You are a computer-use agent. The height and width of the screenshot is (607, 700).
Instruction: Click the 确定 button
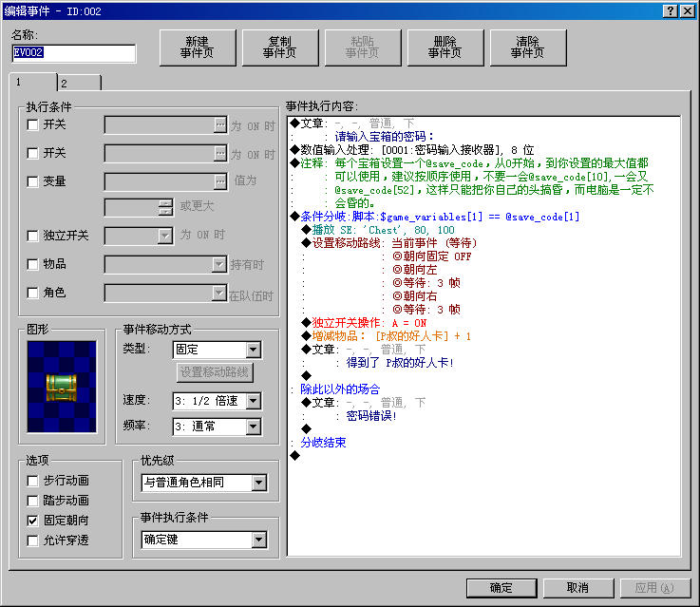[x=501, y=588]
